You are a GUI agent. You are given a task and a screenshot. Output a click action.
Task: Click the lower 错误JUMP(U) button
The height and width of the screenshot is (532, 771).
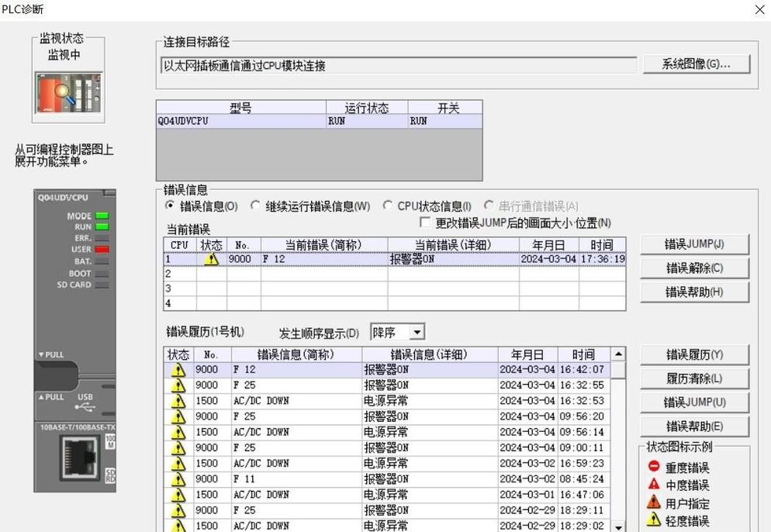pyautogui.click(x=694, y=402)
